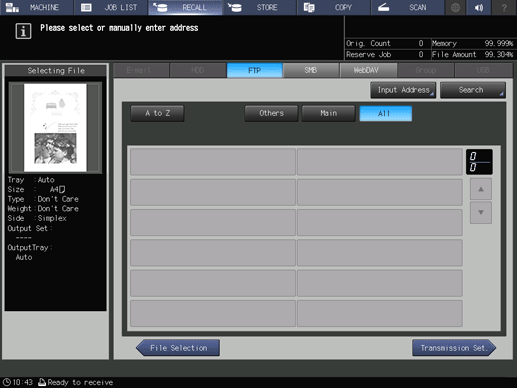Image resolution: width=517 pixels, height=388 pixels.
Task: Open the A to Z index filter
Action: [157, 114]
